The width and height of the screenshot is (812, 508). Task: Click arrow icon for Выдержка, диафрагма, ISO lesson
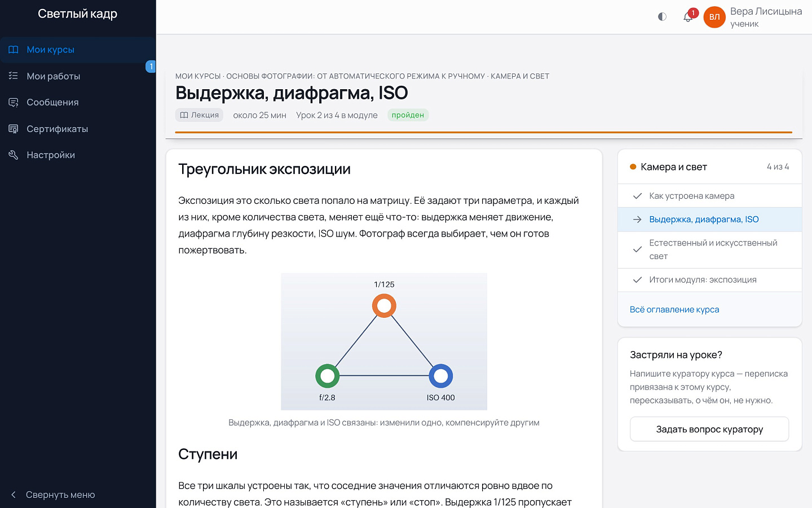coord(638,220)
